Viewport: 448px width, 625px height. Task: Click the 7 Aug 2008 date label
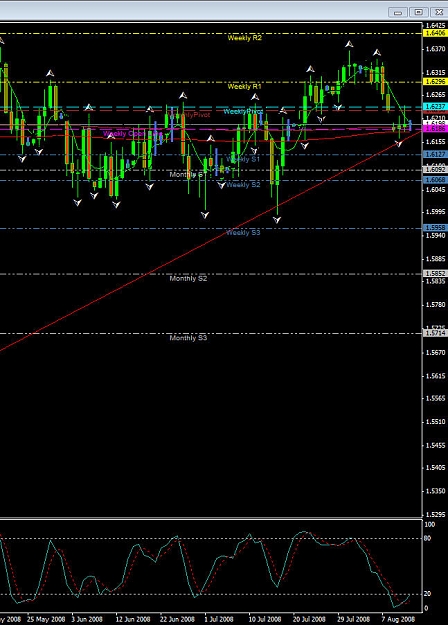pos(398,619)
